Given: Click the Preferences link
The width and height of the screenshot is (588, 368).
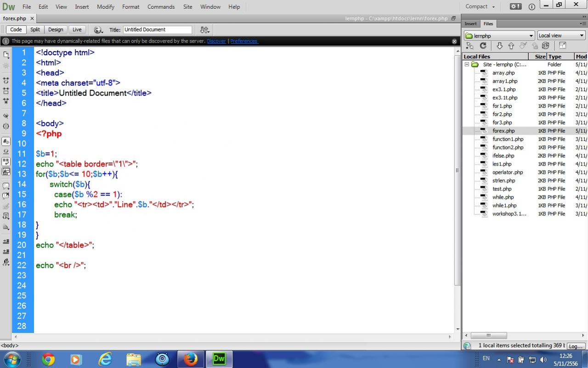Looking at the screenshot, I should tap(244, 41).
